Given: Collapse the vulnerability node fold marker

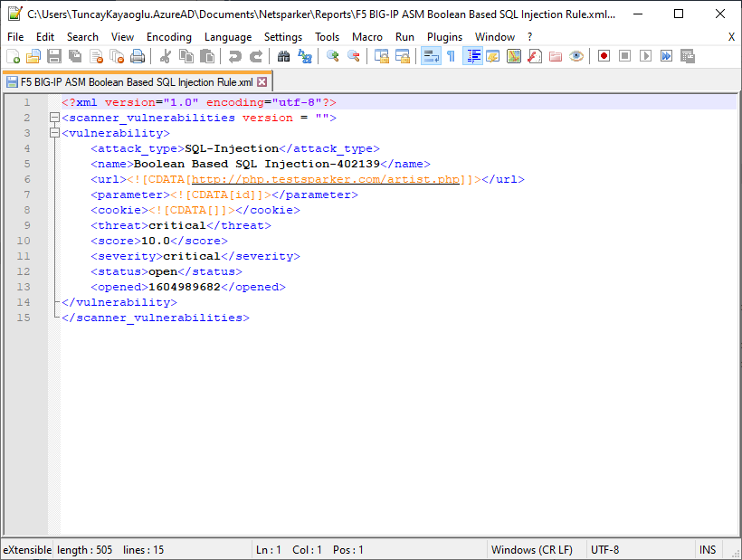Looking at the screenshot, I should 54,133.
